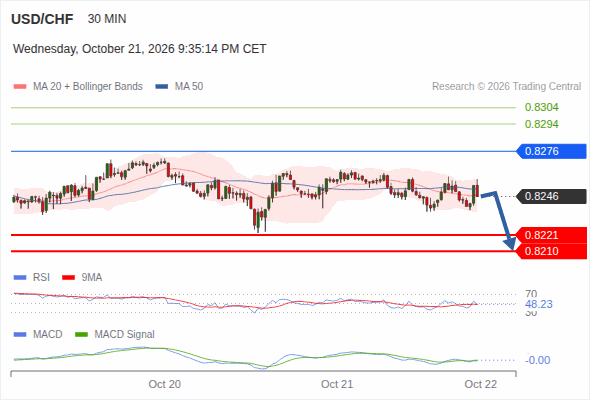Click the MACD legend blue swatch
This screenshot has width=590, height=400.
tap(20, 335)
